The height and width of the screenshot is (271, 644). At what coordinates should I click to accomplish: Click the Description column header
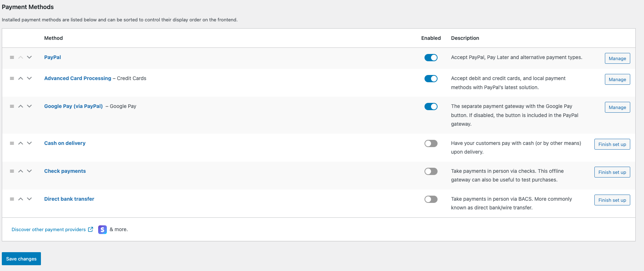[x=465, y=38]
